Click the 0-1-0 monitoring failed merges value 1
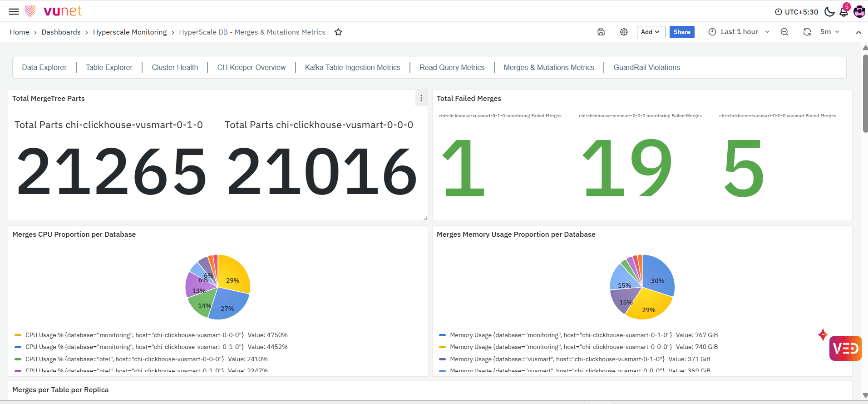 464,168
